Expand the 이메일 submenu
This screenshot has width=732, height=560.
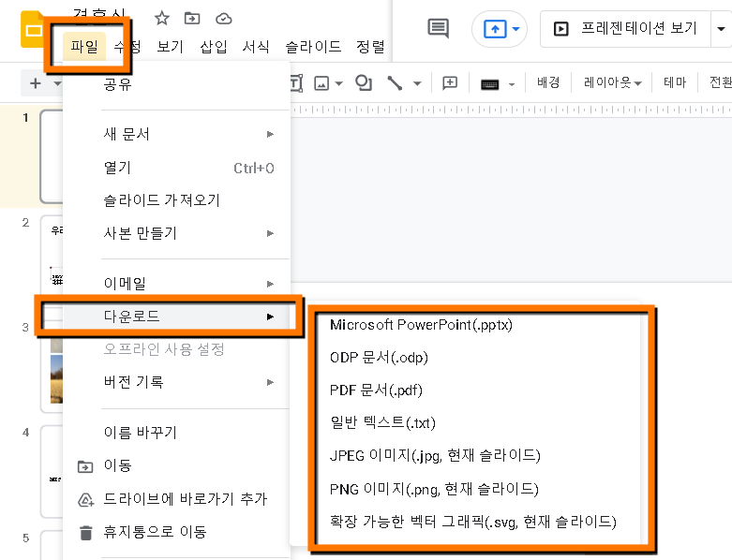[x=176, y=284]
